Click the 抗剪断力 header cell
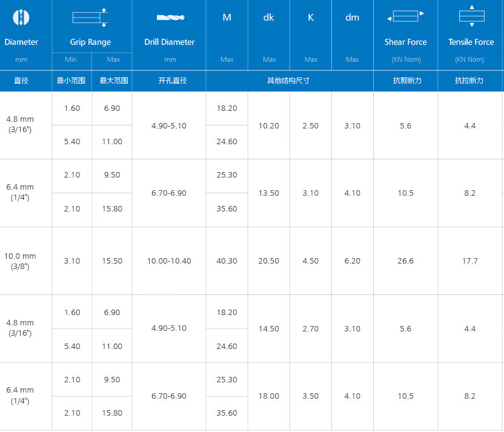 click(405, 81)
